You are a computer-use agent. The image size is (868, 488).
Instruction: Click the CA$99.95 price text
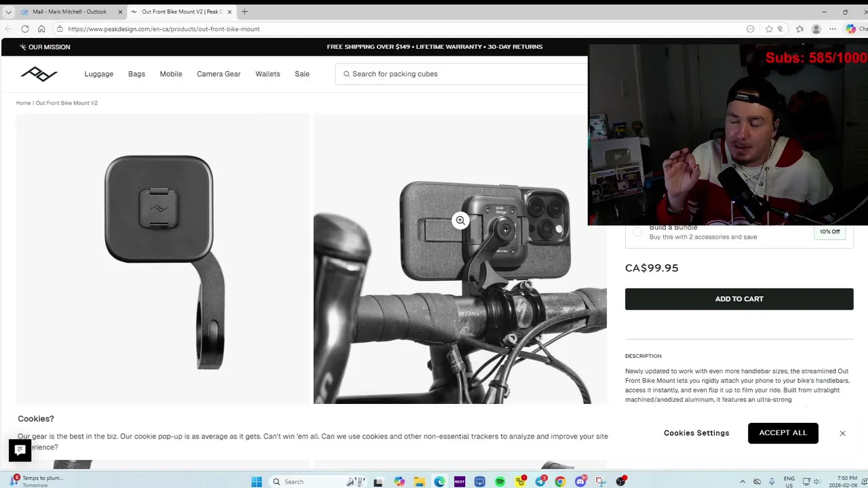click(652, 268)
